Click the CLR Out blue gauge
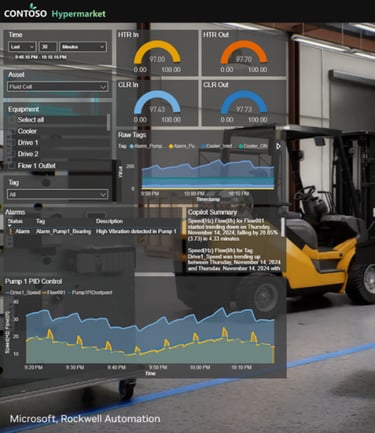375x433 pixels. [x=244, y=103]
